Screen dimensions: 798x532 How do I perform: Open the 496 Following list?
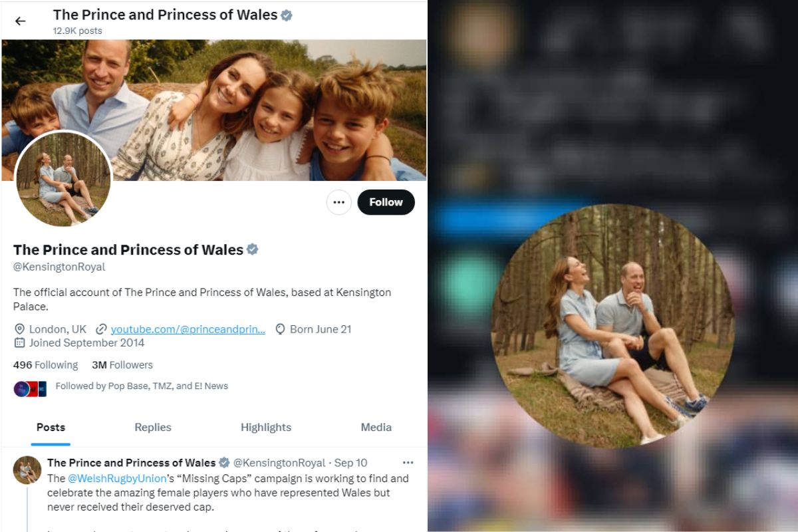45,365
